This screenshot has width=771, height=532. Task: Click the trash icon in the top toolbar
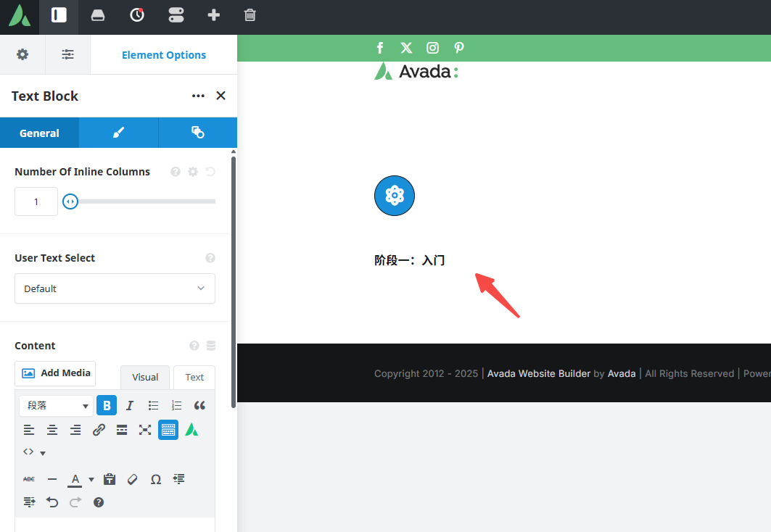coord(250,14)
